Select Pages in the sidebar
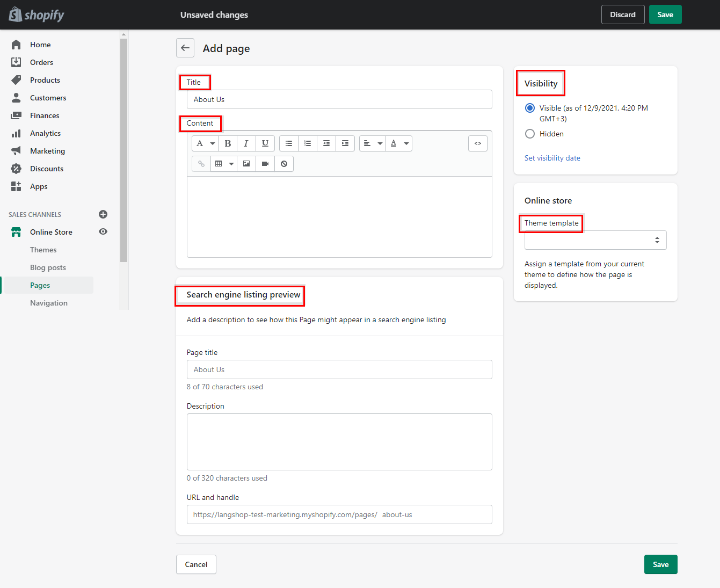Screen dimensions: 720x588 tap(40, 285)
